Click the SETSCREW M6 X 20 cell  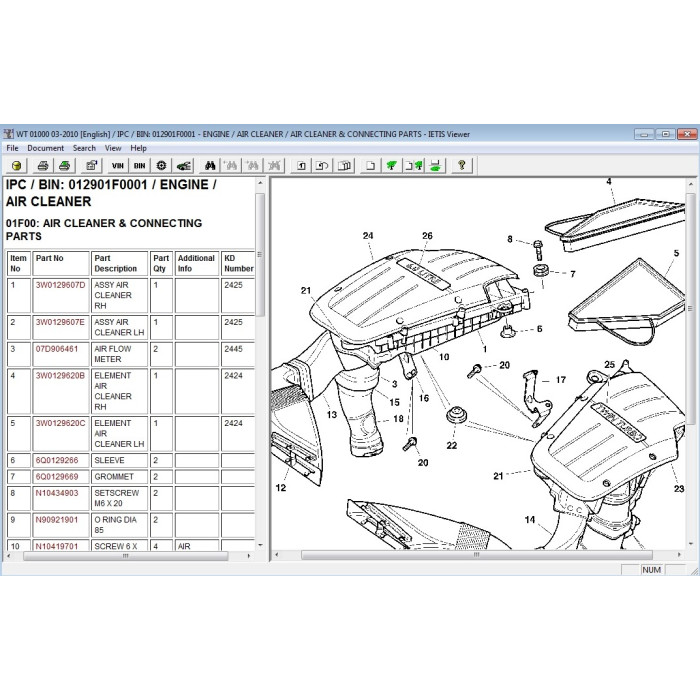119,498
